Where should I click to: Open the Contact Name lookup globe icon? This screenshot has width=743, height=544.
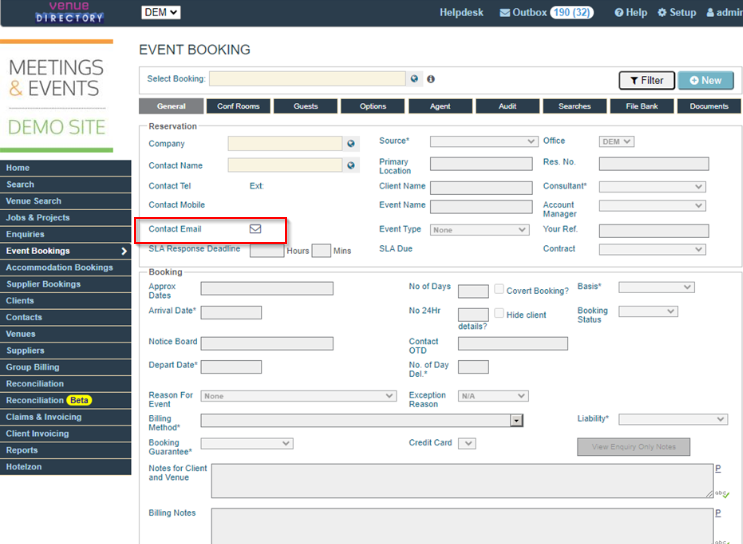pyautogui.click(x=351, y=165)
